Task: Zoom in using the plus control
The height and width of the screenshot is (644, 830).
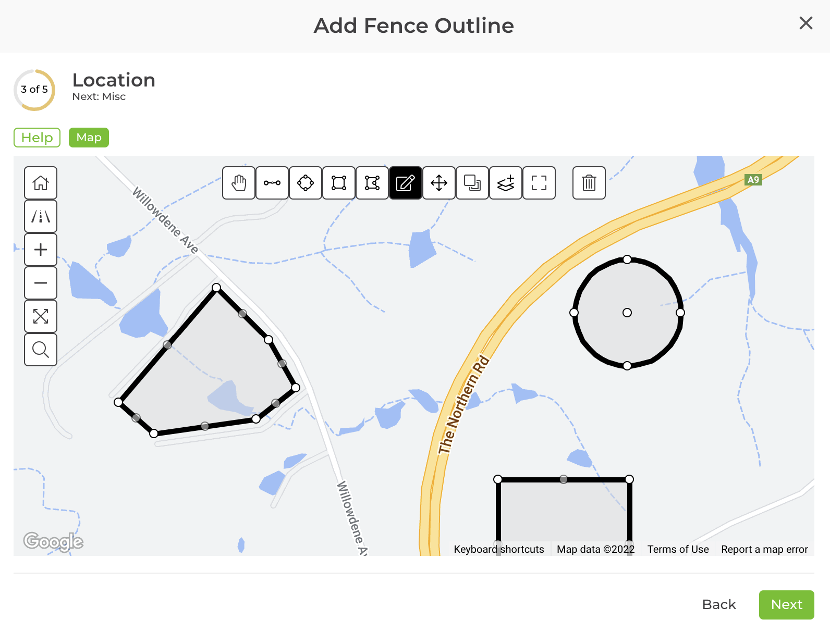Action: (x=40, y=250)
